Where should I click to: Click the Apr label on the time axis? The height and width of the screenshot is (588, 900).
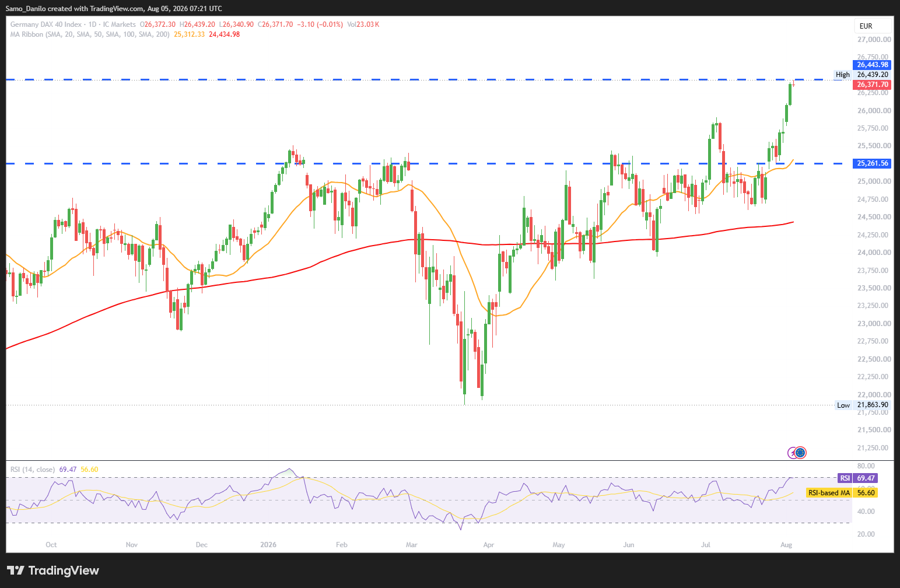coord(489,545)
